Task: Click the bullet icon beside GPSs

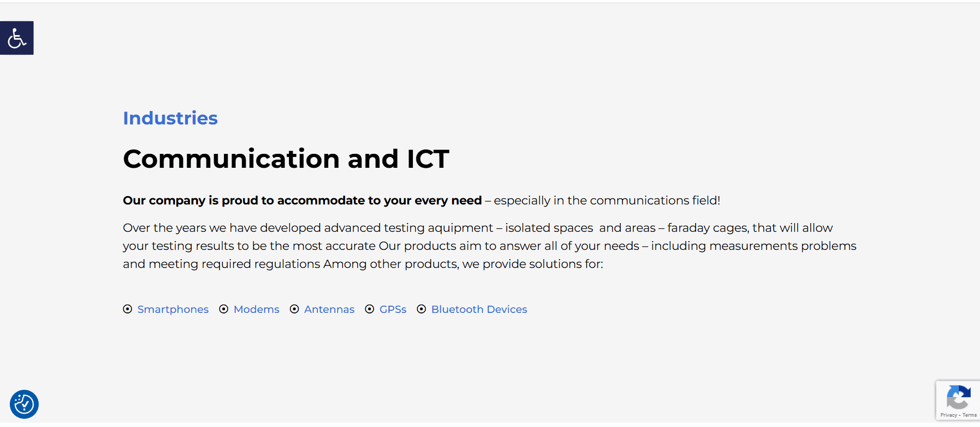Action: tap(369, 309)
